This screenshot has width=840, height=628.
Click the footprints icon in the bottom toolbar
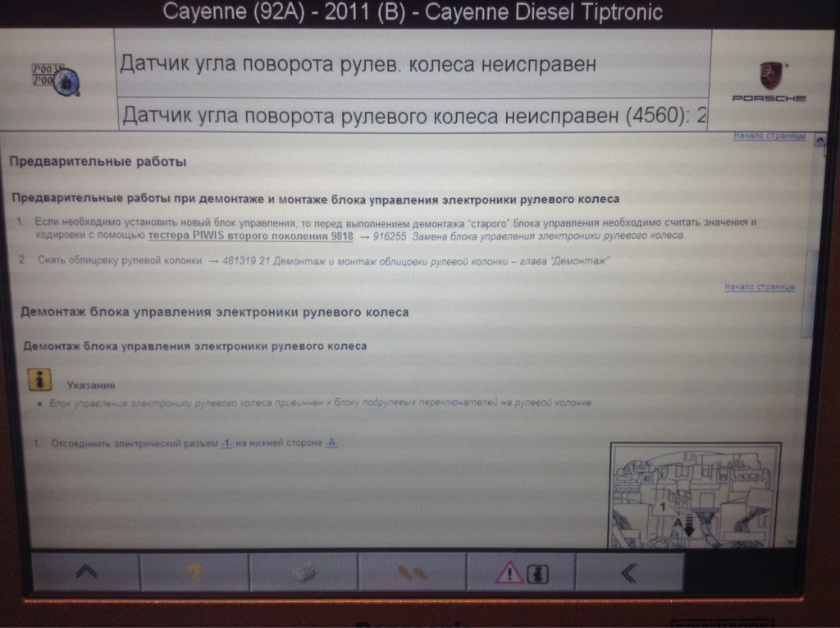point(412,573)
